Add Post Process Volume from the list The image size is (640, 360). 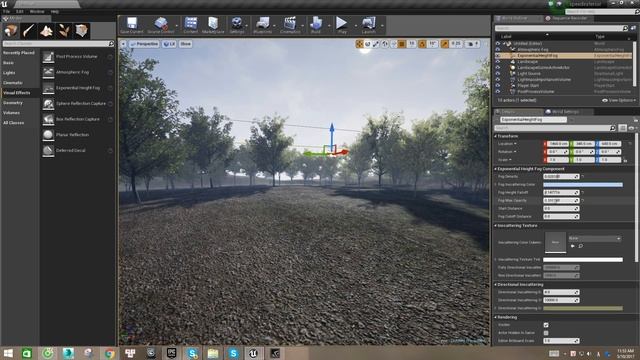77,57
